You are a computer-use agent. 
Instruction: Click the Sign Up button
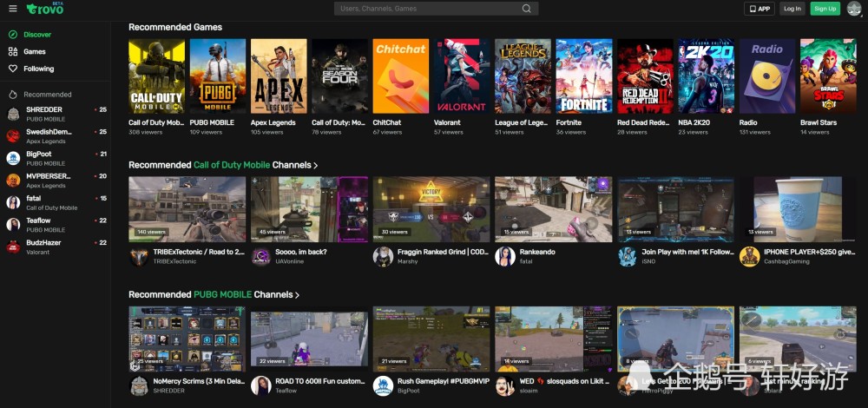tap(825, 9)
